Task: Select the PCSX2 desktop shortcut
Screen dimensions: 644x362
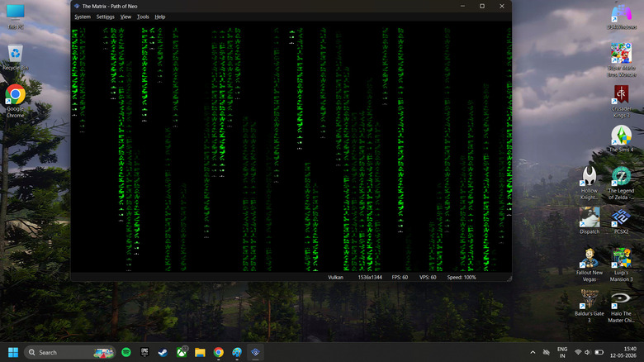Action: (622, 221)
